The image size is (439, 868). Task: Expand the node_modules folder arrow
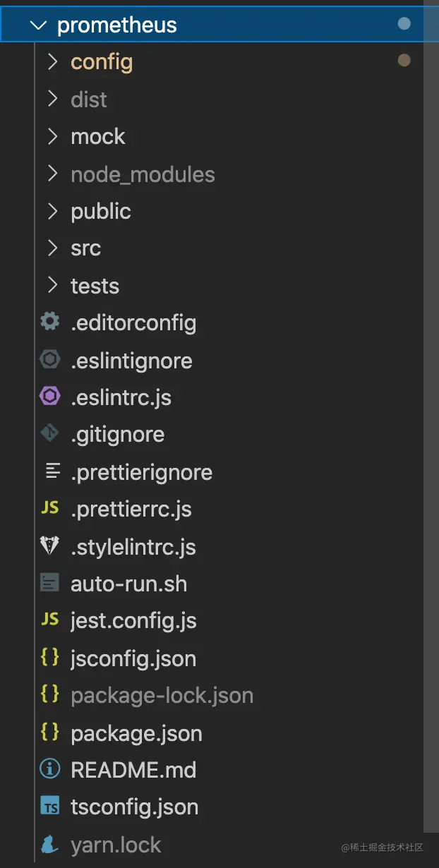click(52, 174)
